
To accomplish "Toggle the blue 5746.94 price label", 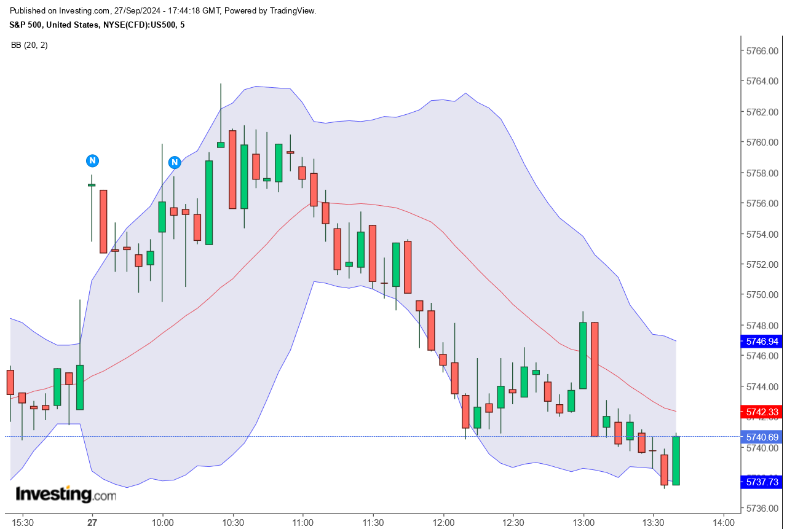I will (x=761, y=342).
